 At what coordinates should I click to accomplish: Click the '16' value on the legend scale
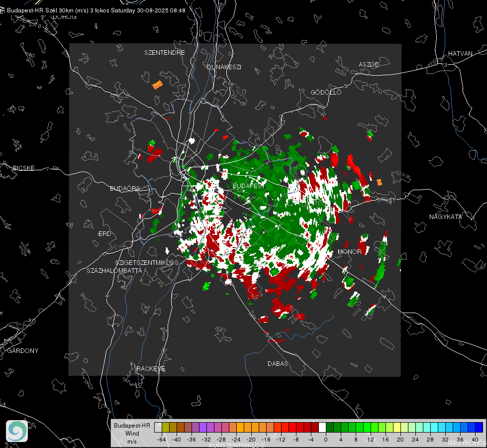(385, 440)
